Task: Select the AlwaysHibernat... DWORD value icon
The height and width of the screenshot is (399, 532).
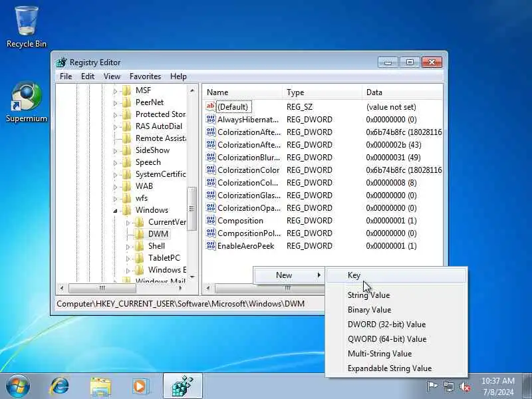Action: click(x=210, y=120)
